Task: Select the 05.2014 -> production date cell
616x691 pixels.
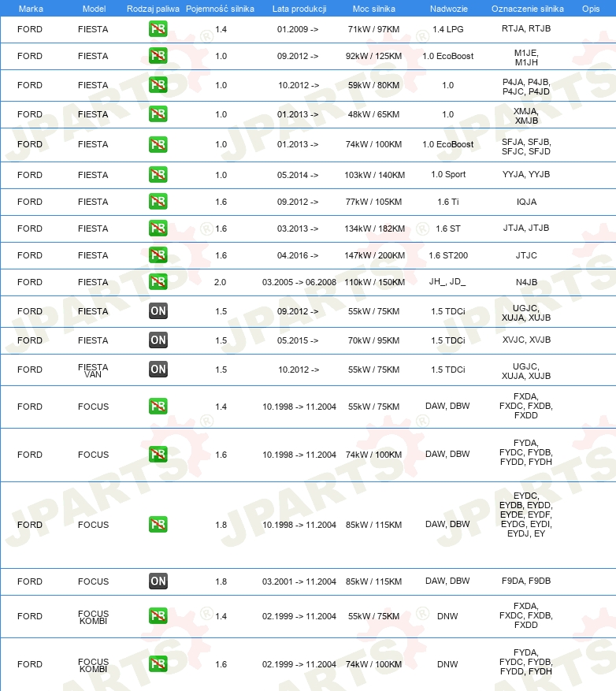Action: click(x=298, y=175)
